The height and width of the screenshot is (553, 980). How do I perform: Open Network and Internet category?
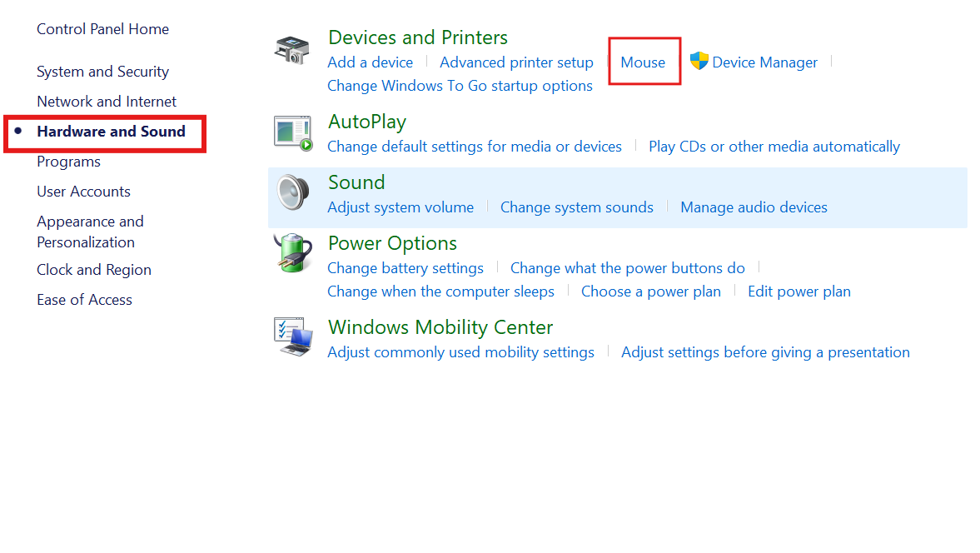click(x=107, y=102)
